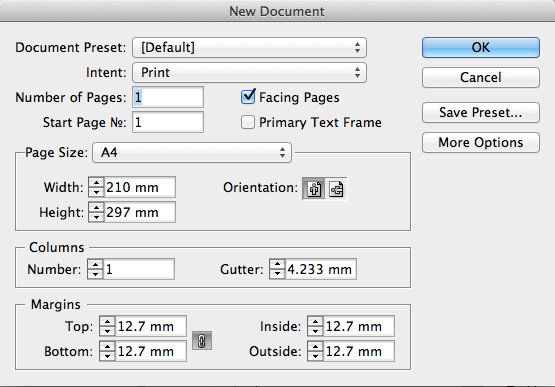Screen dimensions: 555x387
Task: Increase Inside margin with up arrow
Action: (x=315, y=321)
